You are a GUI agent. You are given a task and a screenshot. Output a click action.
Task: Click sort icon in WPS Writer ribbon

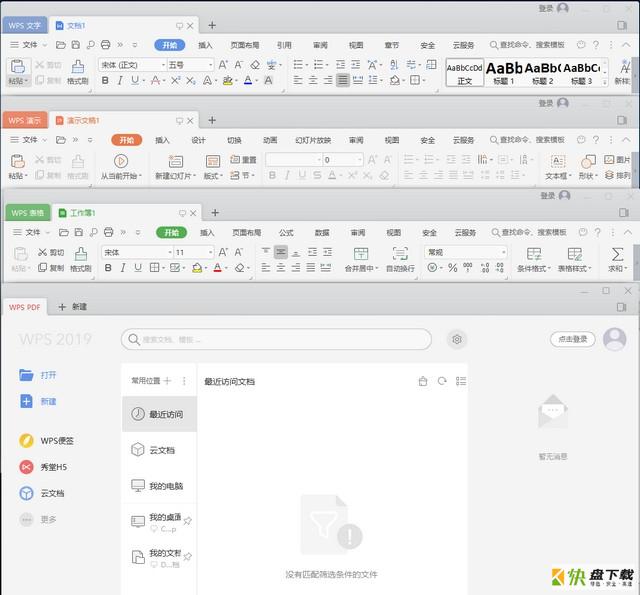pyautogui.click(x=394, y=64)
